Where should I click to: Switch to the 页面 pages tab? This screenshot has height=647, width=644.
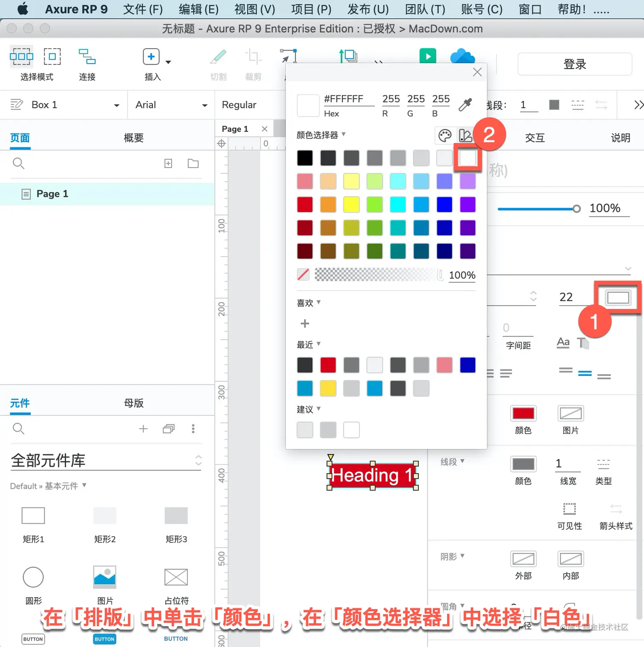(x=20, y=138)
